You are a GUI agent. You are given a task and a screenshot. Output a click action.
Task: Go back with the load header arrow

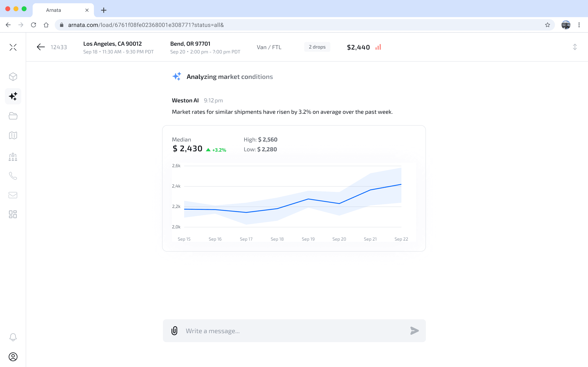pos(41,47)
